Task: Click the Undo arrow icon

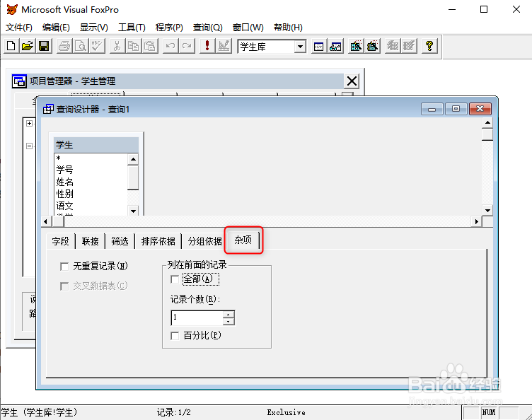Action: point(170,46)
